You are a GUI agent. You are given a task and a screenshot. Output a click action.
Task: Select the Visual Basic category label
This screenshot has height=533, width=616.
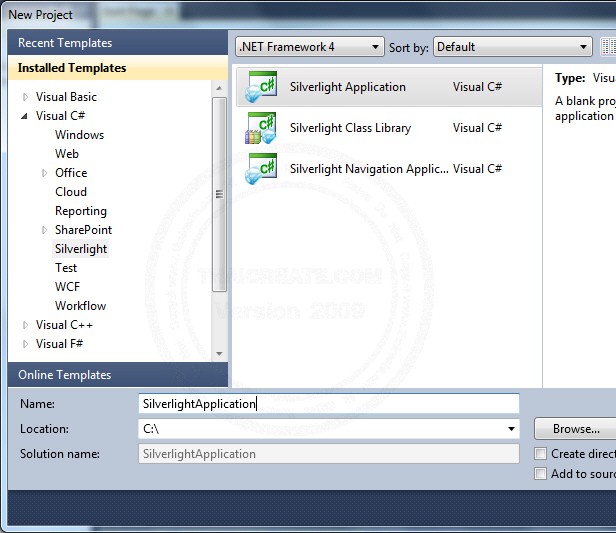tap(66, 97)
